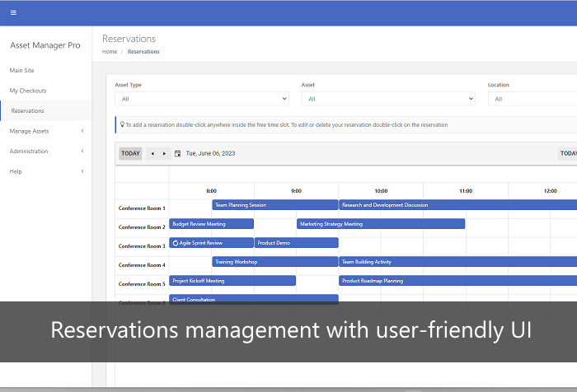Open Help menu item
The height and width of the screenshot is (392, 577).
pos(16,171)
